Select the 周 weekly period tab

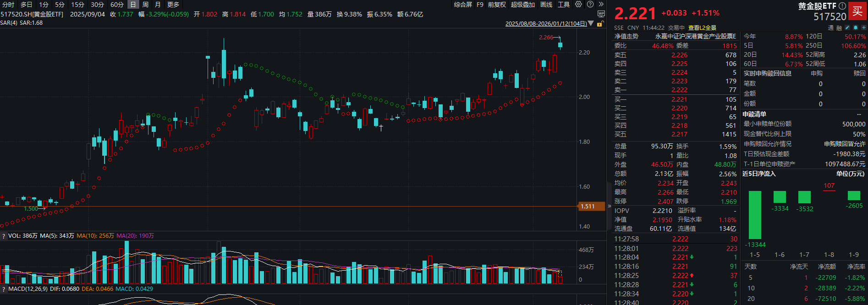tap(145, 5)
